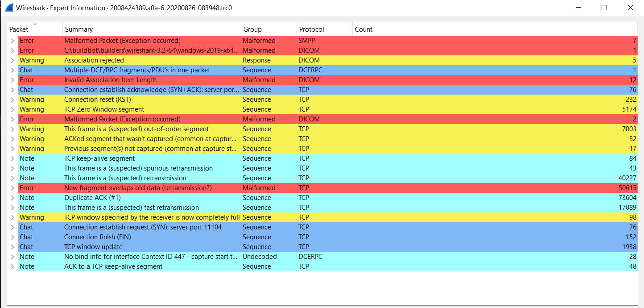The width and height of the screenshot is (644, 308).
Task: Expand the DICOM "Association rejected" warning row
Action: (x=12, y=60)
